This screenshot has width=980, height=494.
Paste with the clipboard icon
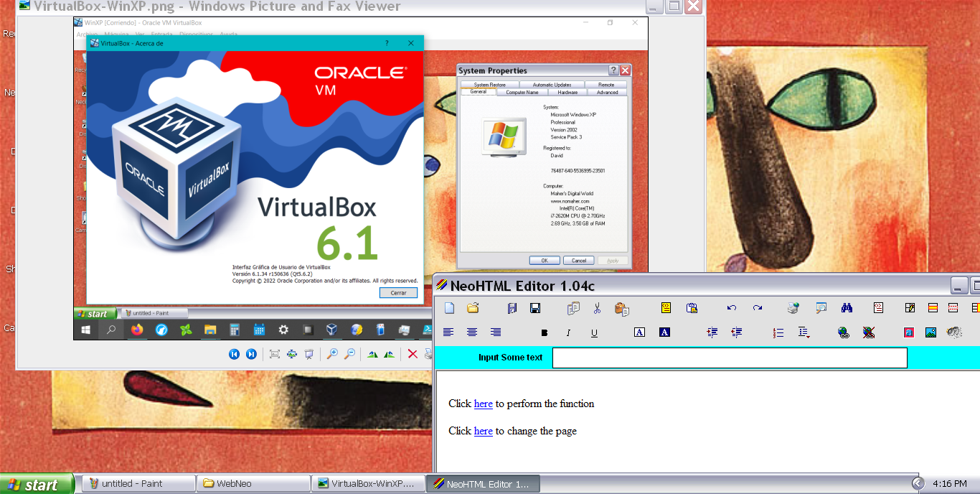click(622, 309)
